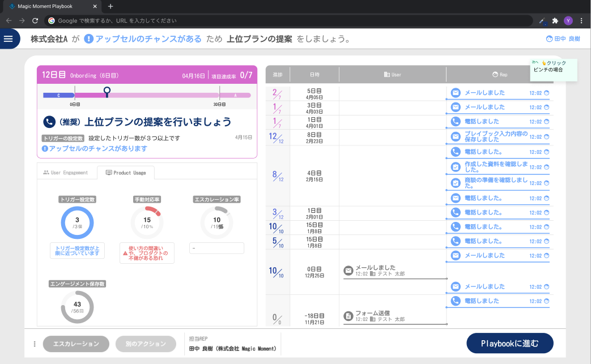
Task: Click the timeline pin marker on progress bar
Action: point(107,92)
